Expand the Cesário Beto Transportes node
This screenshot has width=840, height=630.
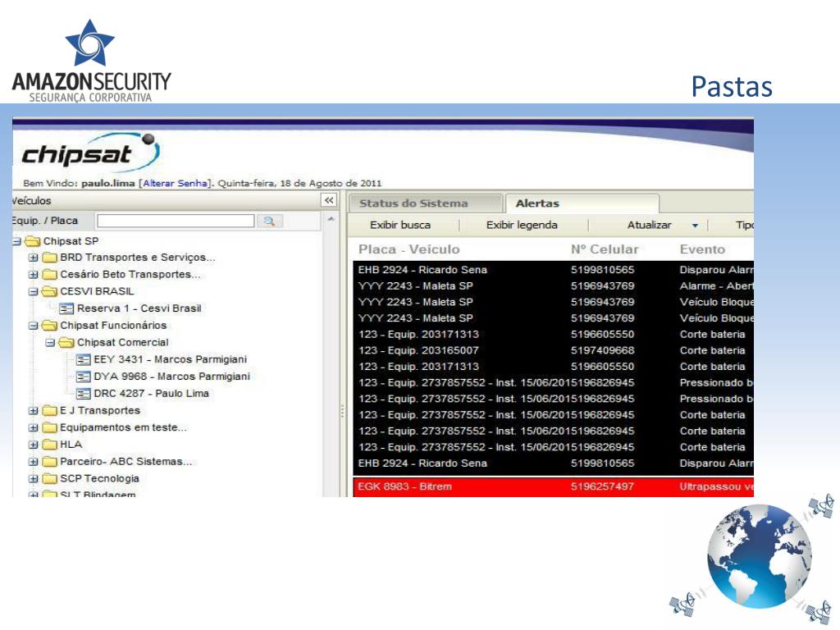(33, 275)
